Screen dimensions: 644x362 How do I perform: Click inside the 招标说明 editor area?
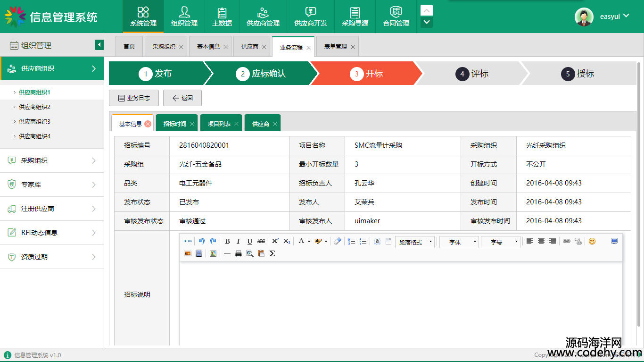(x=401, y=304)
